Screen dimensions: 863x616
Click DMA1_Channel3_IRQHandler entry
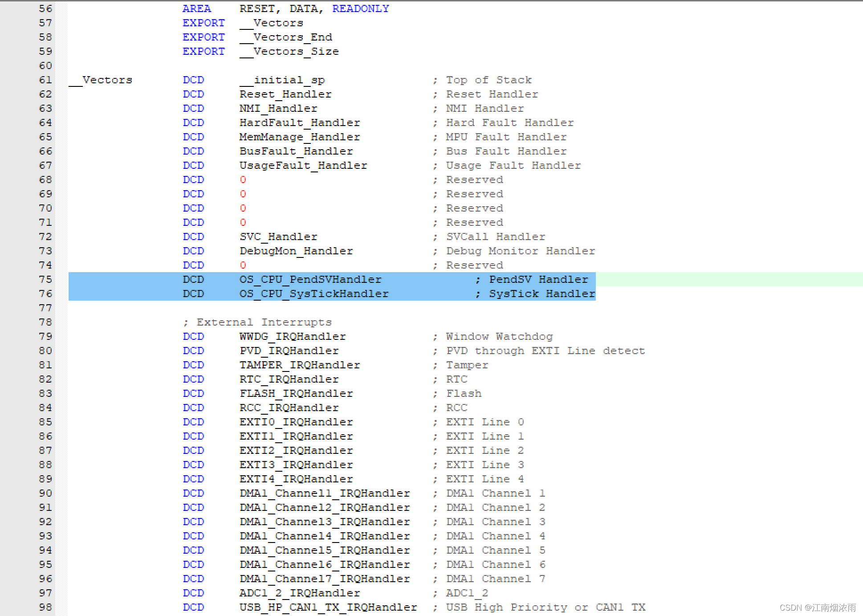[325, 522]
